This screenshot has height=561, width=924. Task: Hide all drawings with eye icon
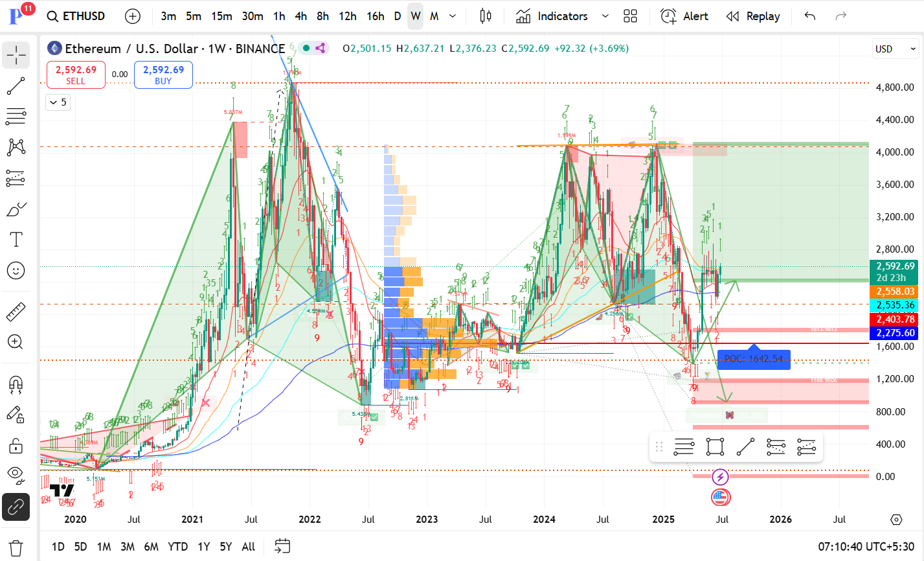coord(16,476)
